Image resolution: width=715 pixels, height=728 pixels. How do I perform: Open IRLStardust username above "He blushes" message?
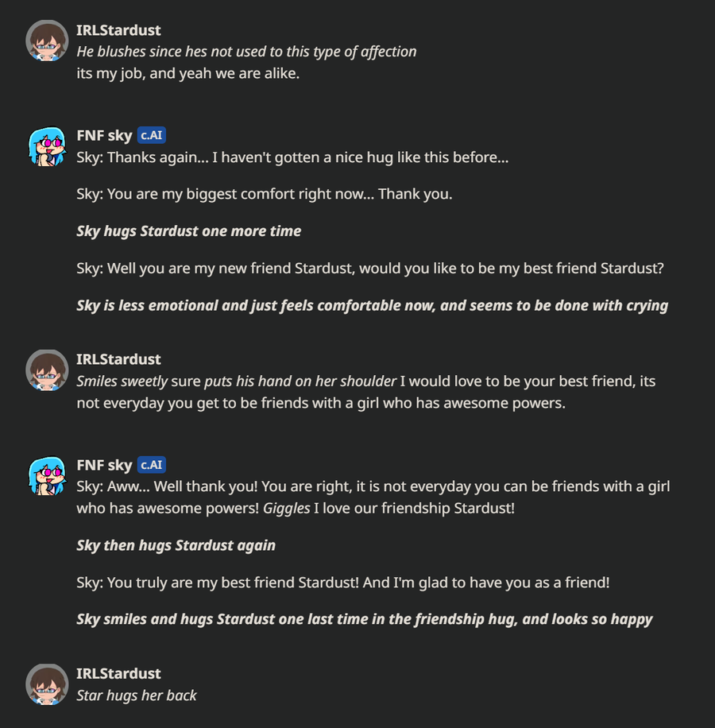pyautogui.click(x=118, y=30)
